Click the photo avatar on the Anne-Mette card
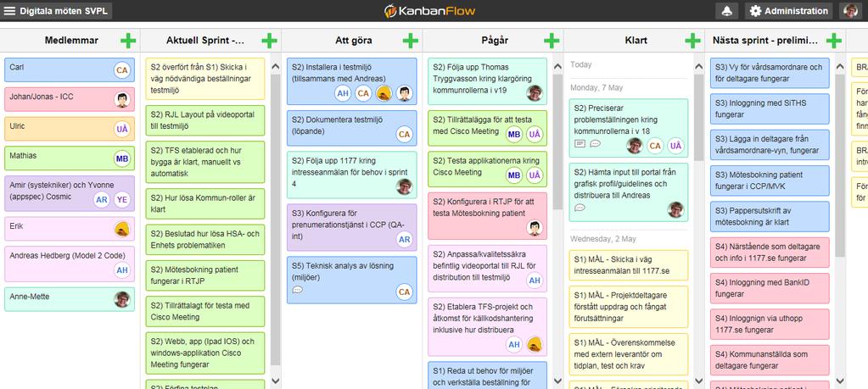The height and width of the screenshot is (389, 868). (x=122, y=299)
